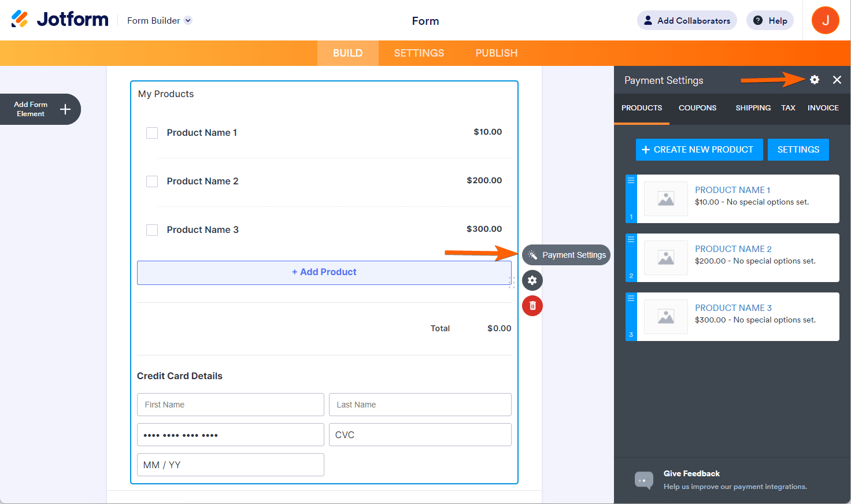This screenshot has height=504, width=851.
Task: Open Payment Settings wand button
Action: coord(566,255)
